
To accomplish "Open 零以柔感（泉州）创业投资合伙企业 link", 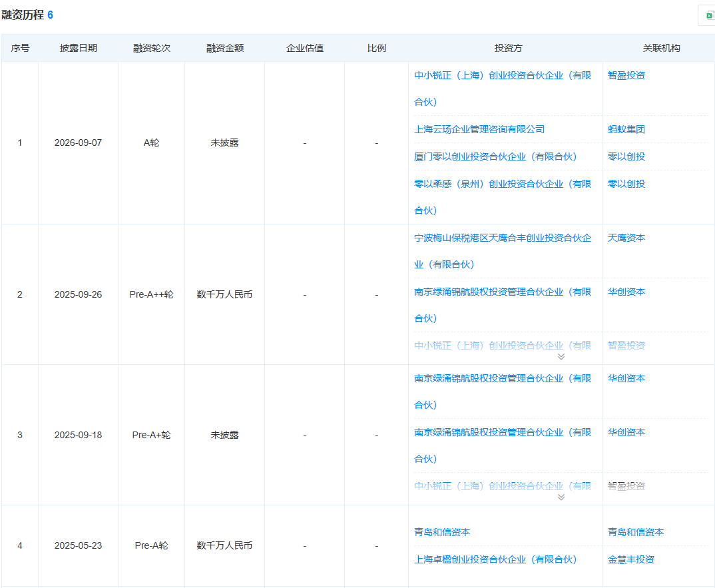I will click(503, 197).
